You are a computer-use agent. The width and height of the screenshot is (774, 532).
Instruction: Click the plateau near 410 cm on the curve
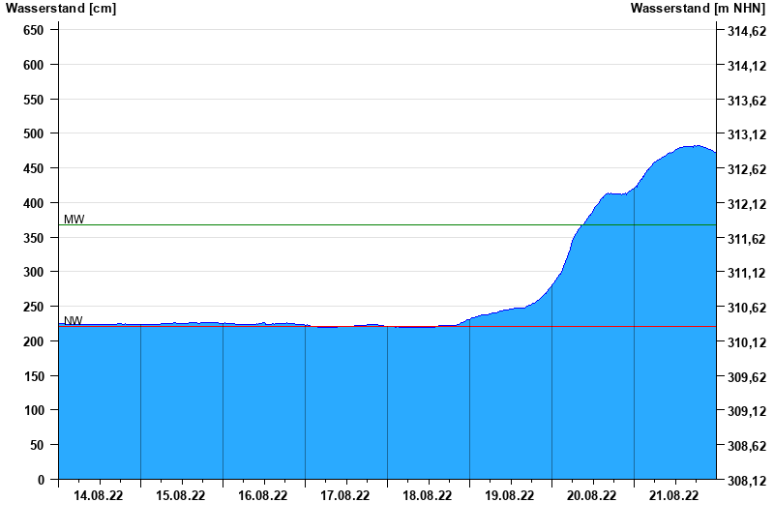(615, 194)
